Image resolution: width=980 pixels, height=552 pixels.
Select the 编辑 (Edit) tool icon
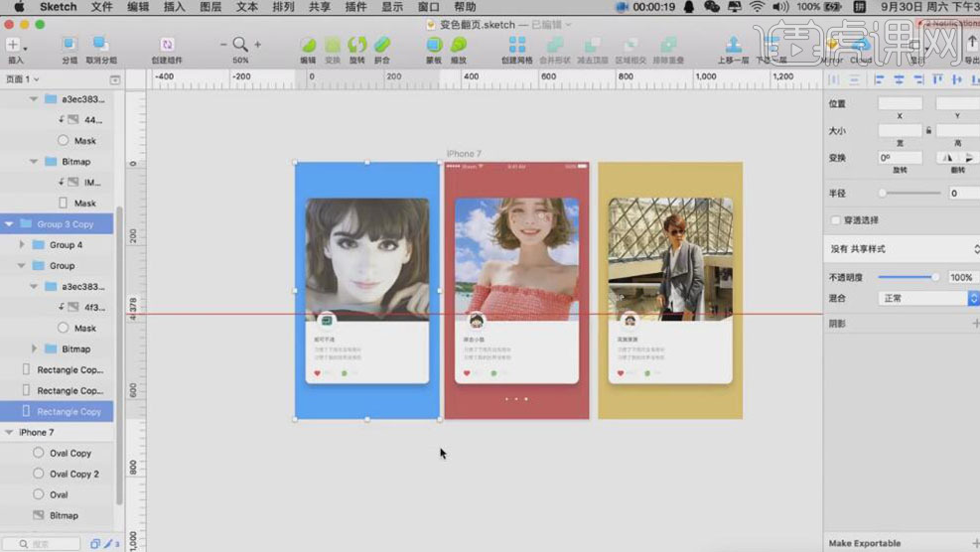coord(308,45)
